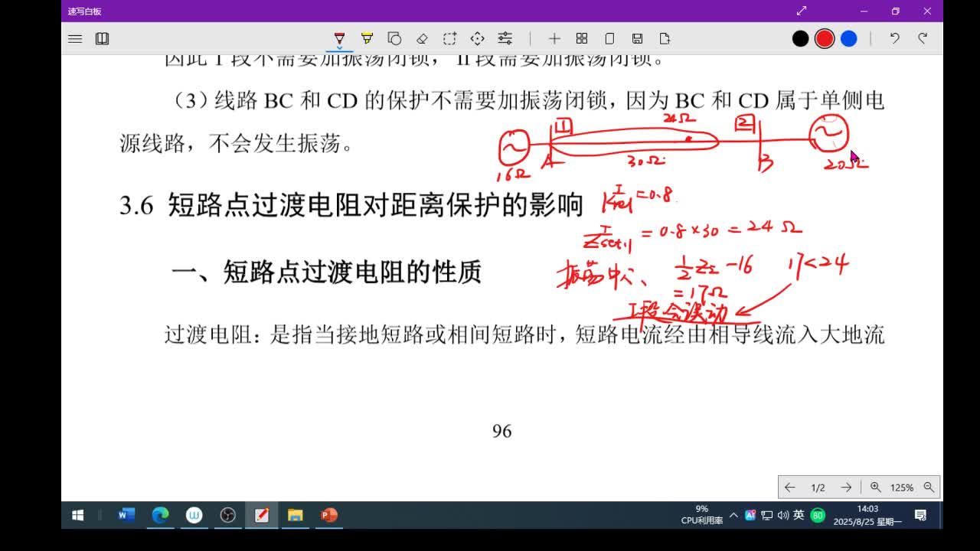Select the red pen tool
The width and height of the screenshot is (980, 551).
point(339,38)
